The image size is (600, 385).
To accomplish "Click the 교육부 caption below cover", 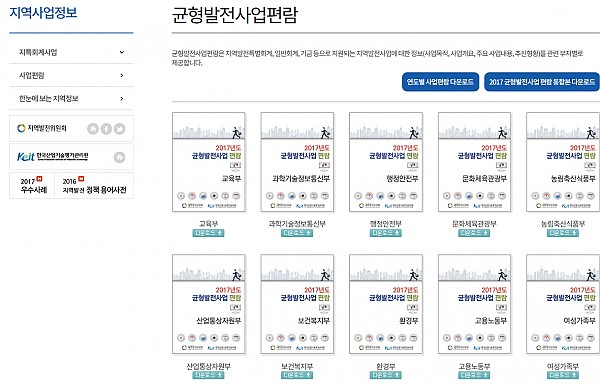I will click(x=208, y=223).
